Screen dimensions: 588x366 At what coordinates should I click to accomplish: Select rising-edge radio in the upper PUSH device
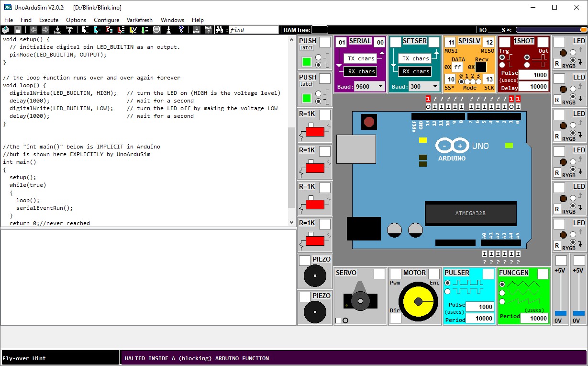pyautogui.click(x=318, y=57)
